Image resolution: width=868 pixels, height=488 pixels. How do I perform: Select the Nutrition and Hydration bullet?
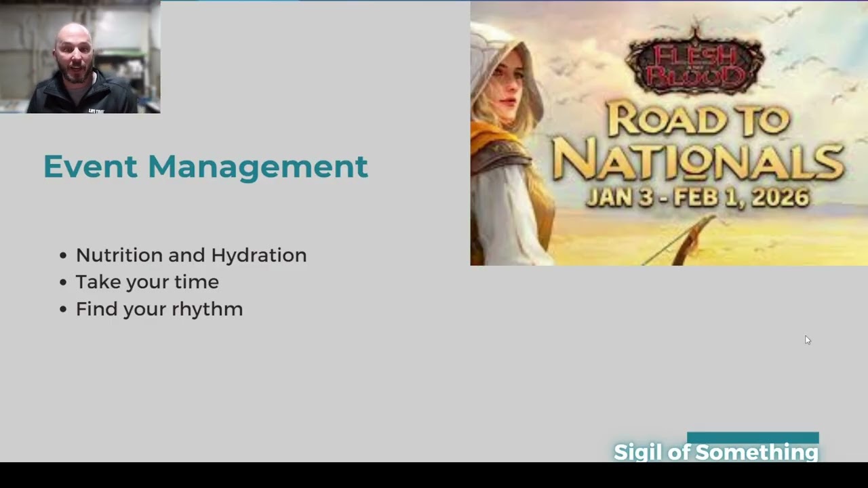click(191, 255)
